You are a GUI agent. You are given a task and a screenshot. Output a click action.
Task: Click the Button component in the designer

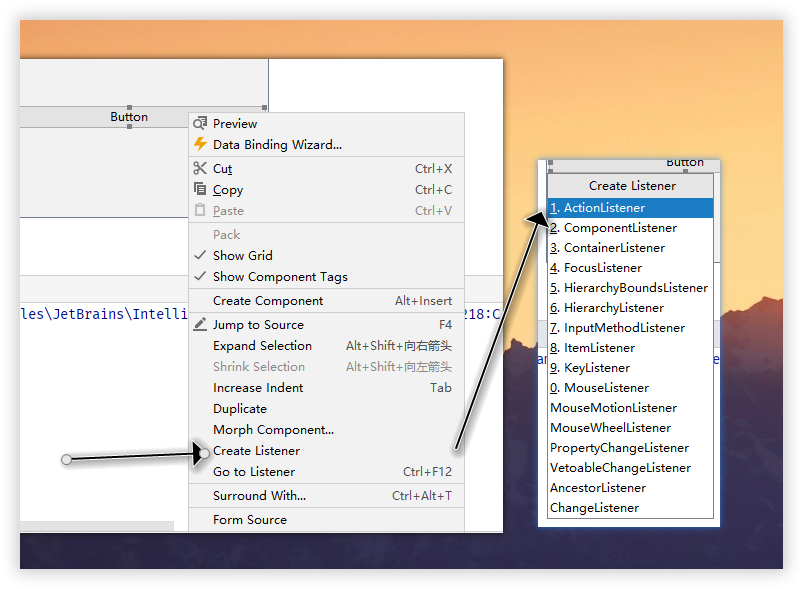click(x=129, y=116)
